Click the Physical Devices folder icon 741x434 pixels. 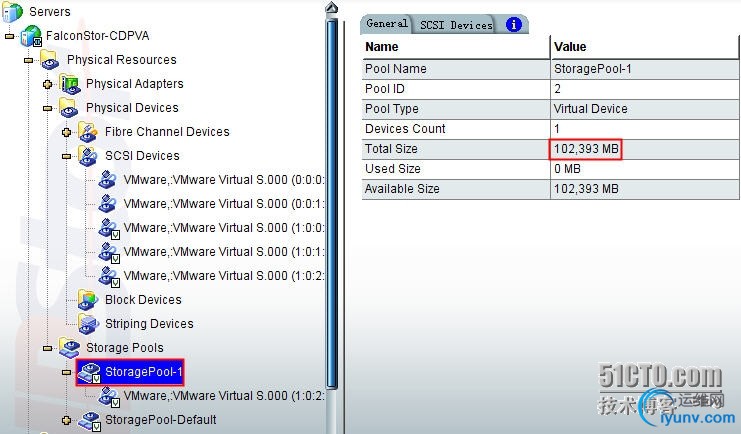tap(69, 108)
